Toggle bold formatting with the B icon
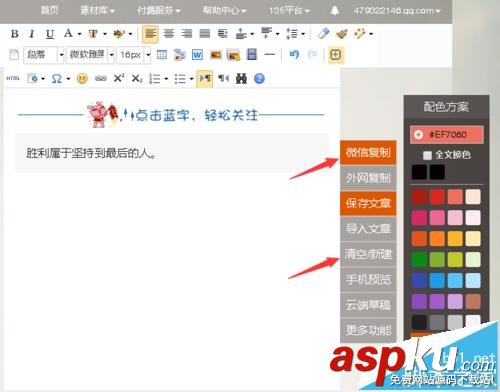 pyautogui.click(x=15, y=34)
